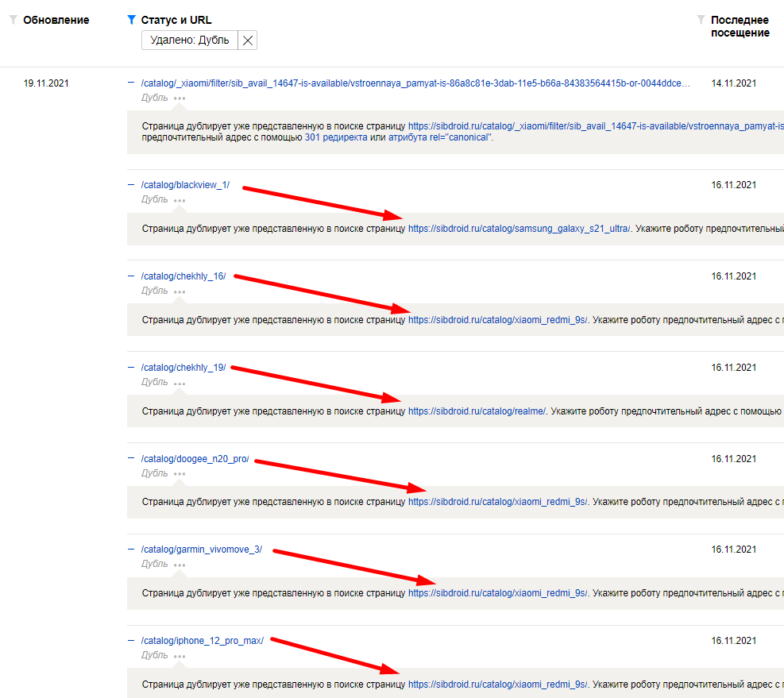Remove the Удалено: Дубль filter with X
Viewport: 784px width, 698px height.
pyautogui.click(x=248, y=40)
